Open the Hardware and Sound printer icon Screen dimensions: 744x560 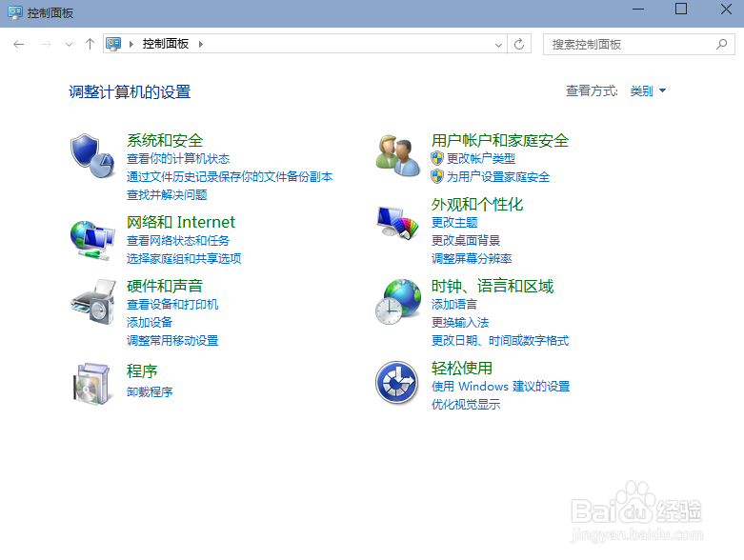(x=93, y=302)
